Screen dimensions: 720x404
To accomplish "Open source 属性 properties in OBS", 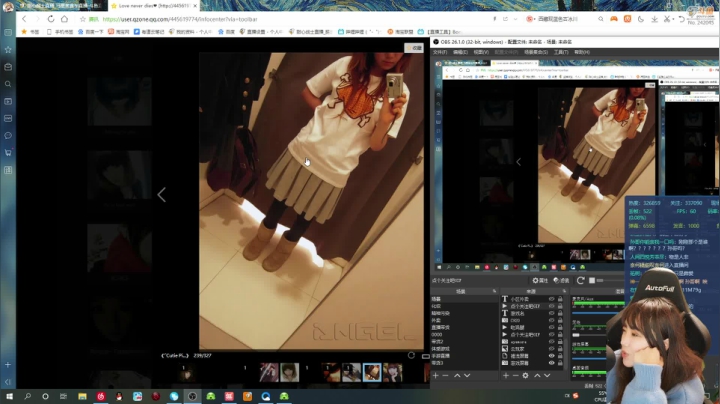I will pos(540,281).
